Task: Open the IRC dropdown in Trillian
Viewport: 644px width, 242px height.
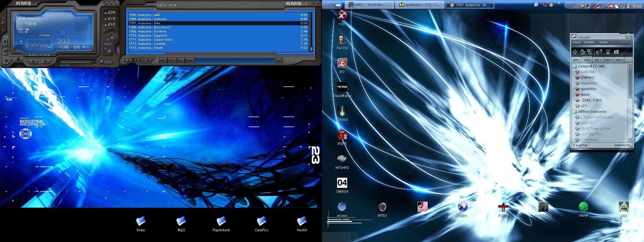Action: (x=598, y=60)
